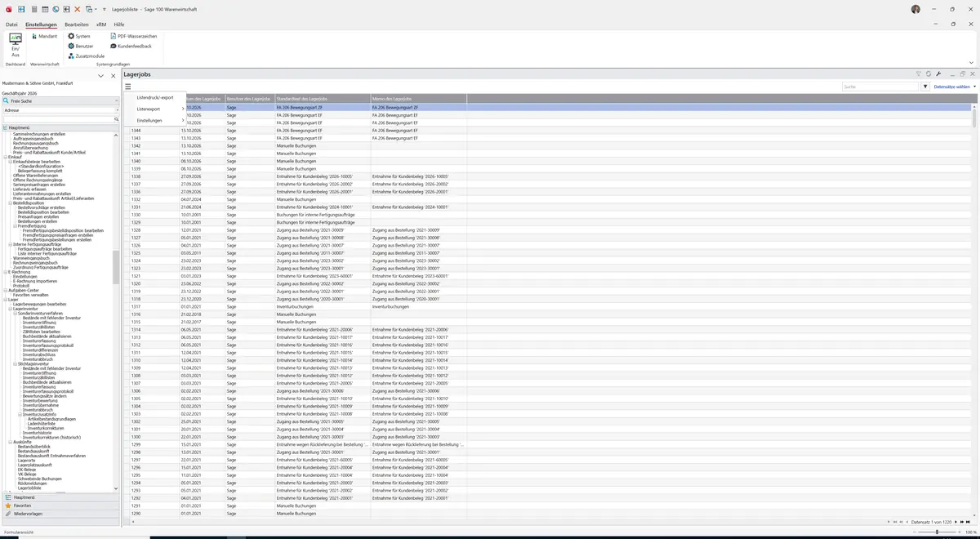
Task: Expand the Listenexport submenu
Action: pos(160,109)
